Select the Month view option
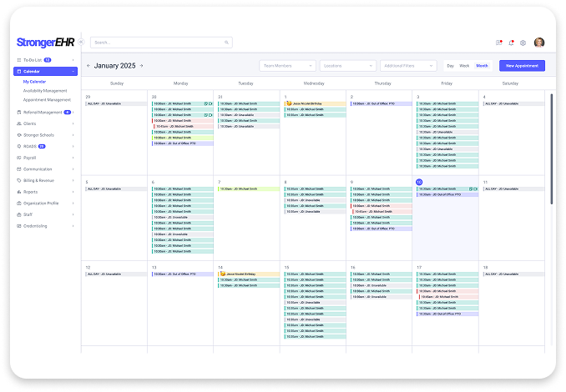 483,65
